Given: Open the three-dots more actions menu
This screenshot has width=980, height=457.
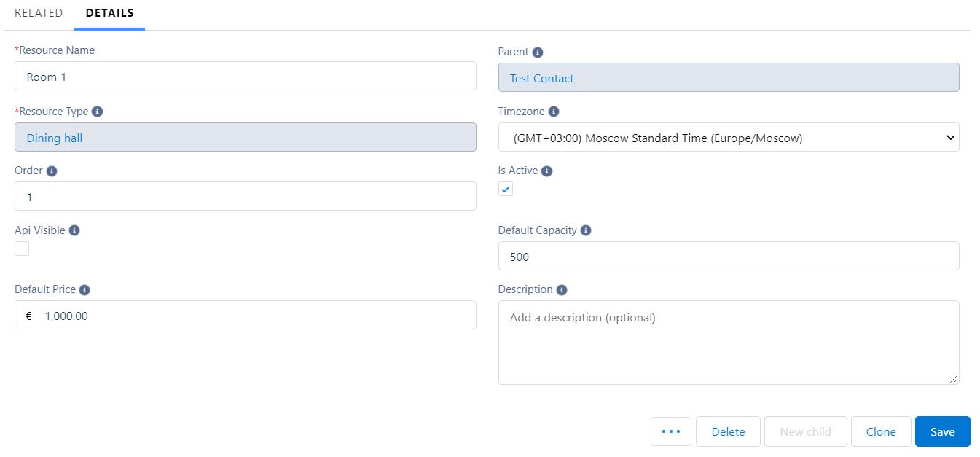Looking at the screenshot, I should (x=671, y=431).
